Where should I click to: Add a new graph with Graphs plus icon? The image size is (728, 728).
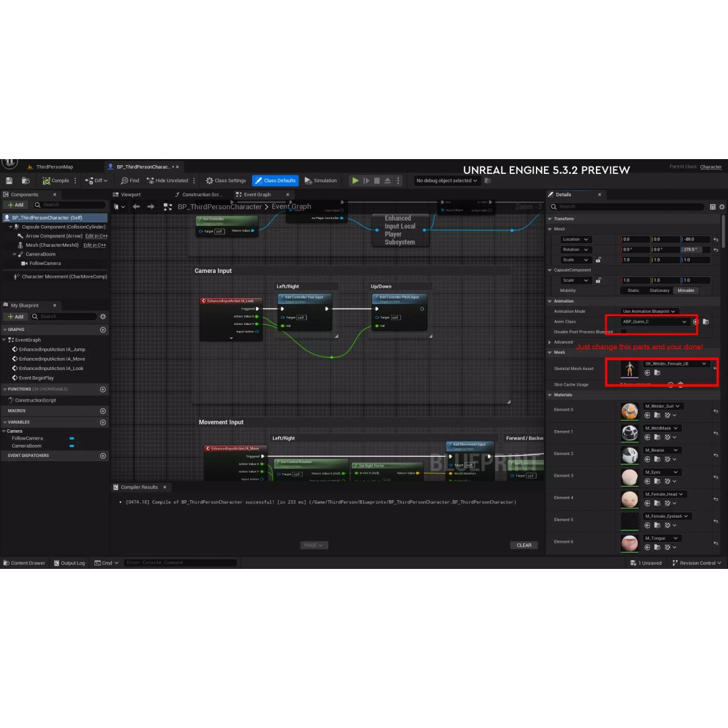click(103, 330)
